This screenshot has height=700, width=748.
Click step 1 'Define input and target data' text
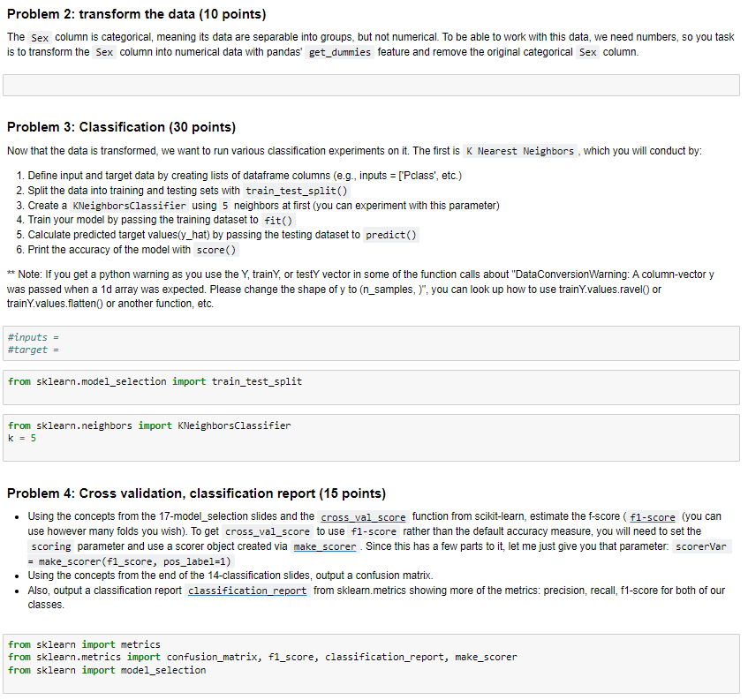[x=245, y=176]
